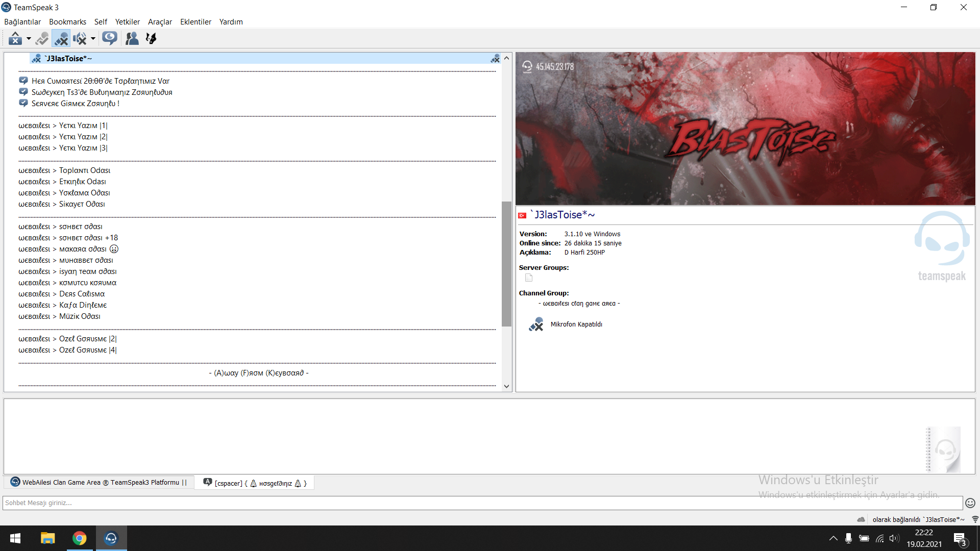Click the BlasToise server banner image

(745, 129)
